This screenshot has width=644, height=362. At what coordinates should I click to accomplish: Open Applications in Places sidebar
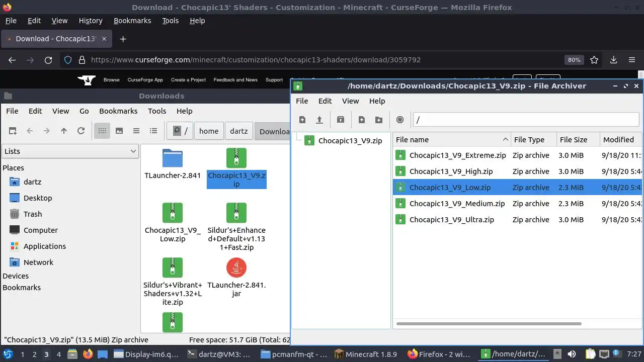tap(45, 246)
